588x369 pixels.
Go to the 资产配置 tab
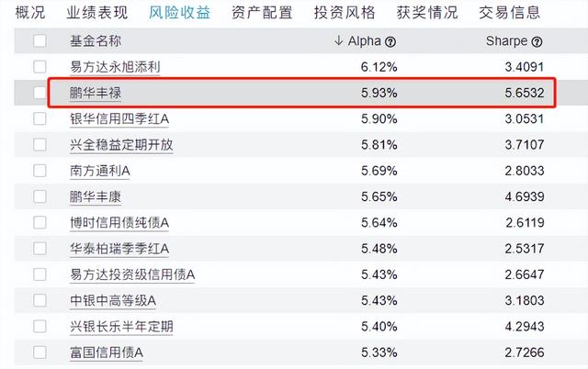pyautogui.click(x=262, y=13)
